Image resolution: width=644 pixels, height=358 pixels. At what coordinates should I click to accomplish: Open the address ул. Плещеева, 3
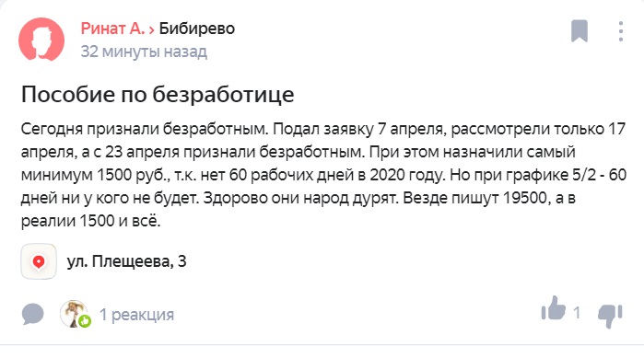tap(126, 261)
